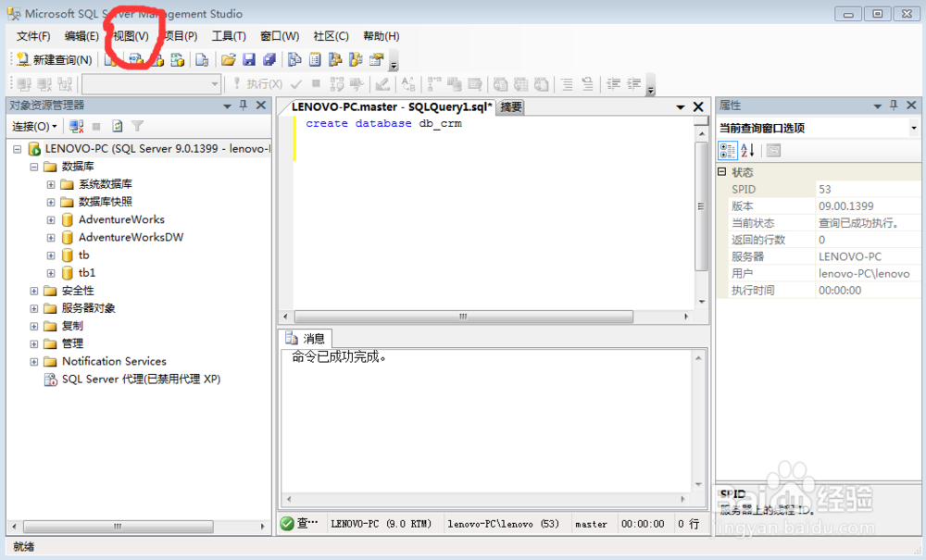Switch to Results to Grid
This screenshot has width=926, height=560.
tap(520, 84)
